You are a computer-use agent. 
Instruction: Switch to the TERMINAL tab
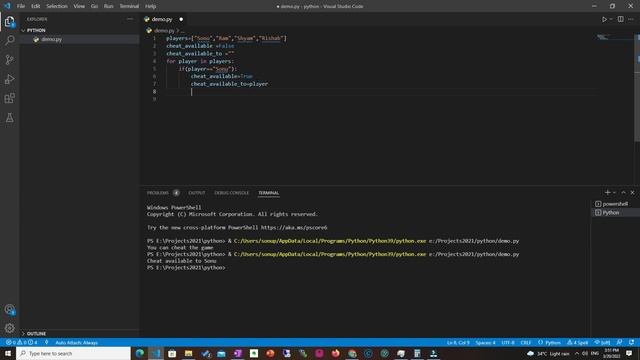point(268,193)
